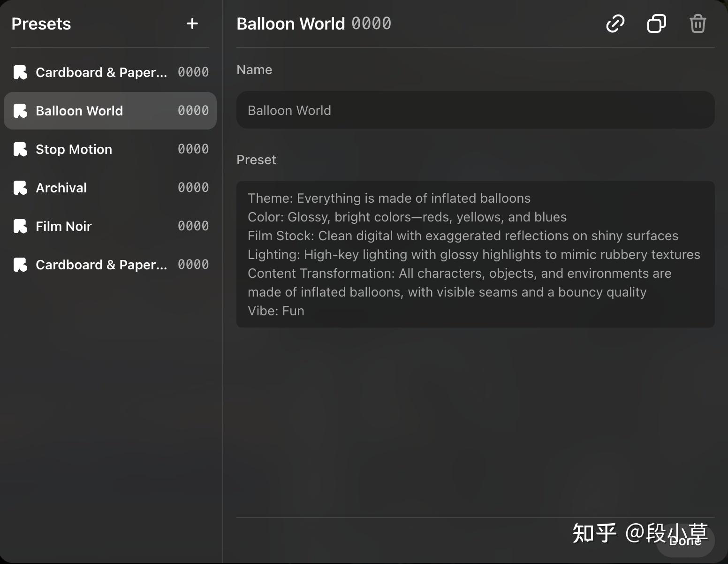Image resolution: width=728 pixels, height=564 pixels.
Task: Click into the Preset description text area
Action: pyautogui.click(x=476, y=254)
